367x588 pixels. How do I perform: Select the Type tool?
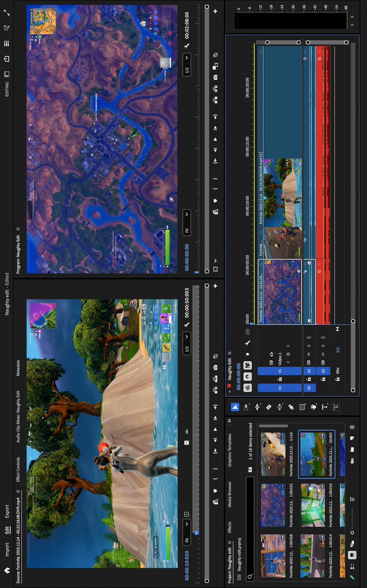[x=325, y=407]
